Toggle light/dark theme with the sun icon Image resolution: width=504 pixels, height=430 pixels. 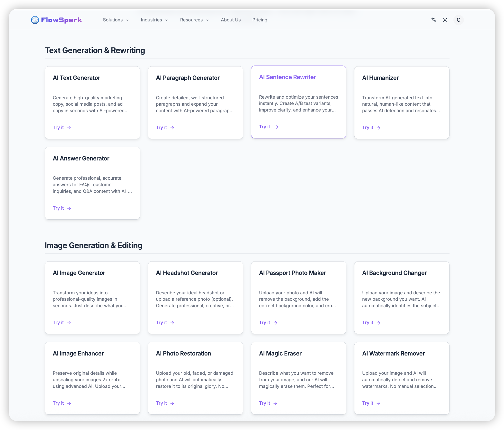point(445,20)
